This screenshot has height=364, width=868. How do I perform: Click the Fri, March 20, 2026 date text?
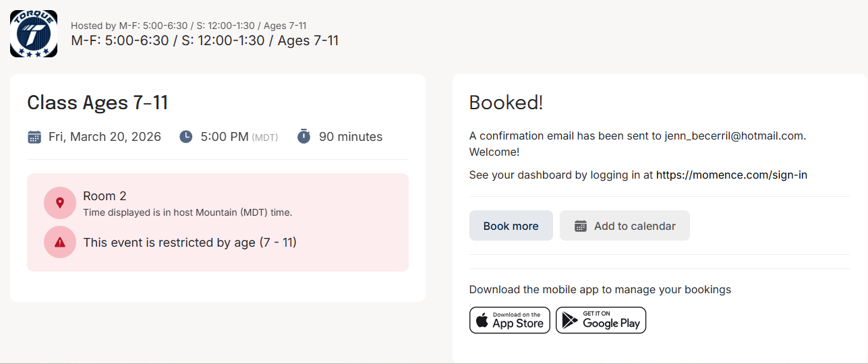105,137
